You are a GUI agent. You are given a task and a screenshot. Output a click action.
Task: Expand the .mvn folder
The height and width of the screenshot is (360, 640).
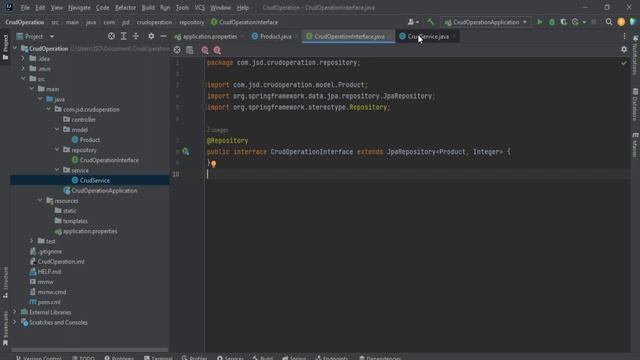[x=23, y=69]
